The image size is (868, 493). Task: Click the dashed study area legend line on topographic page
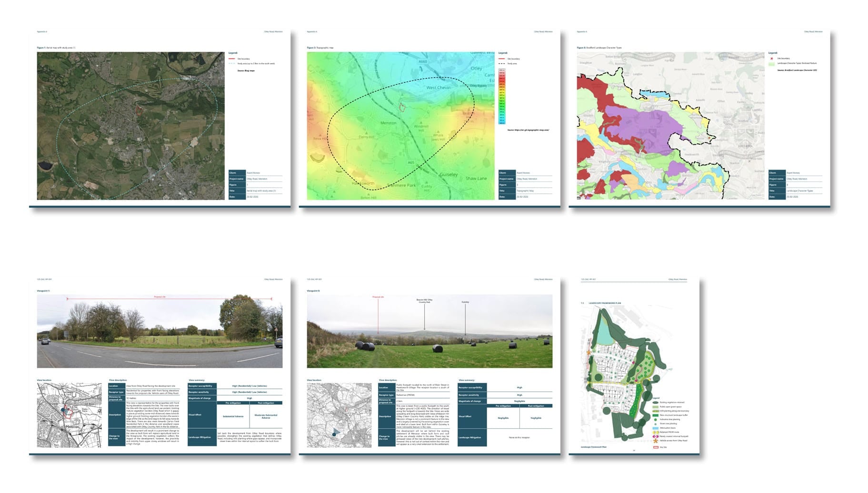[x=501, y=63]
